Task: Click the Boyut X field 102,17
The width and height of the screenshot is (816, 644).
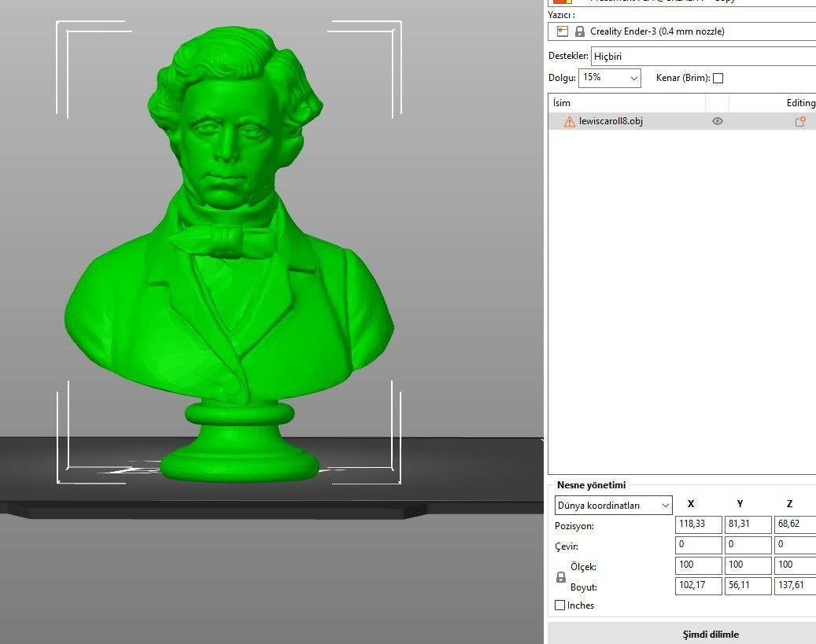Action: coord(699,586)
